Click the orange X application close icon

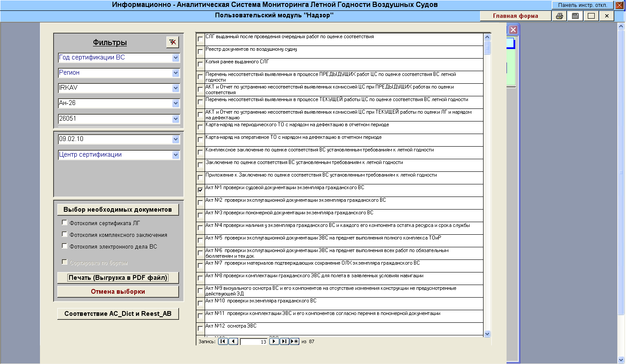coord(619,5)
